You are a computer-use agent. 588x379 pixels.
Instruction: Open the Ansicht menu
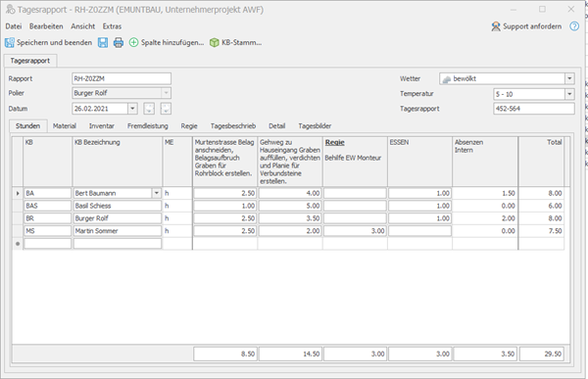(x=83, y=26)
